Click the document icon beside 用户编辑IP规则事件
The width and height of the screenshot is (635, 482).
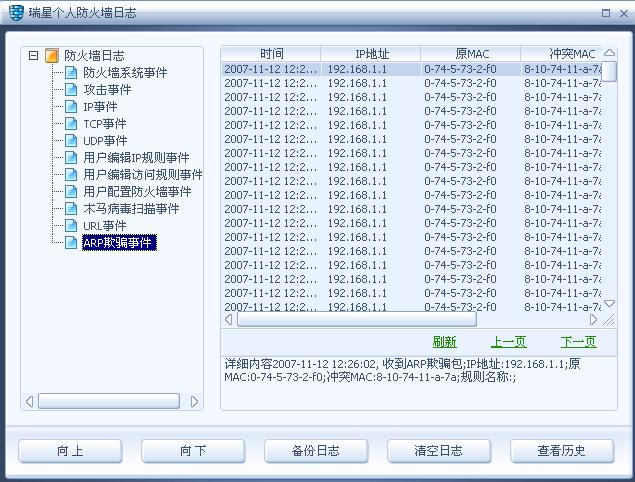[x=71, y=158]
